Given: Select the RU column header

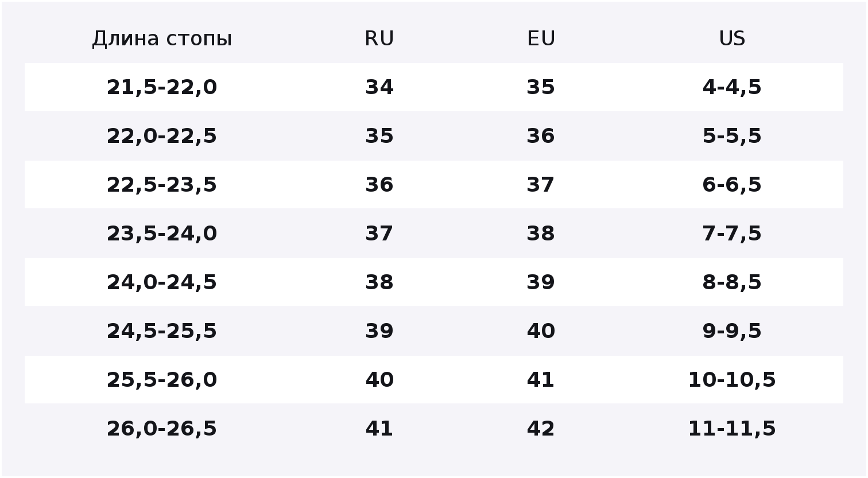Looking at the screenshot, I should pyautogui.click(x=379, y=39).
